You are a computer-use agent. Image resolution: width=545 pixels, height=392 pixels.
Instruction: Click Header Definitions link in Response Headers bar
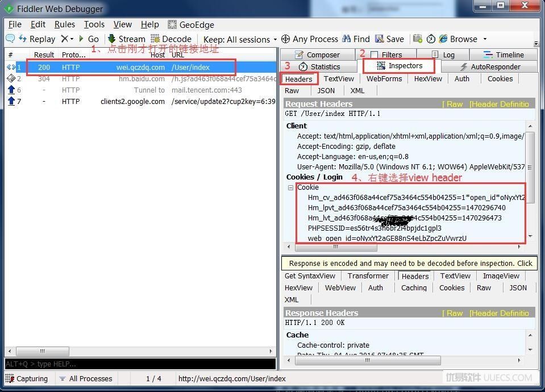(x=499, y=313)
